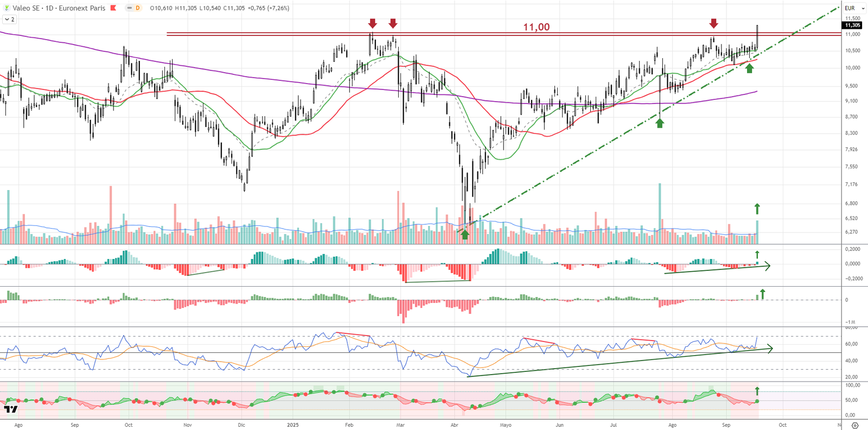Click the first red arrow at February high
This screenshot has width=868, height=430.
coord(372,23)
